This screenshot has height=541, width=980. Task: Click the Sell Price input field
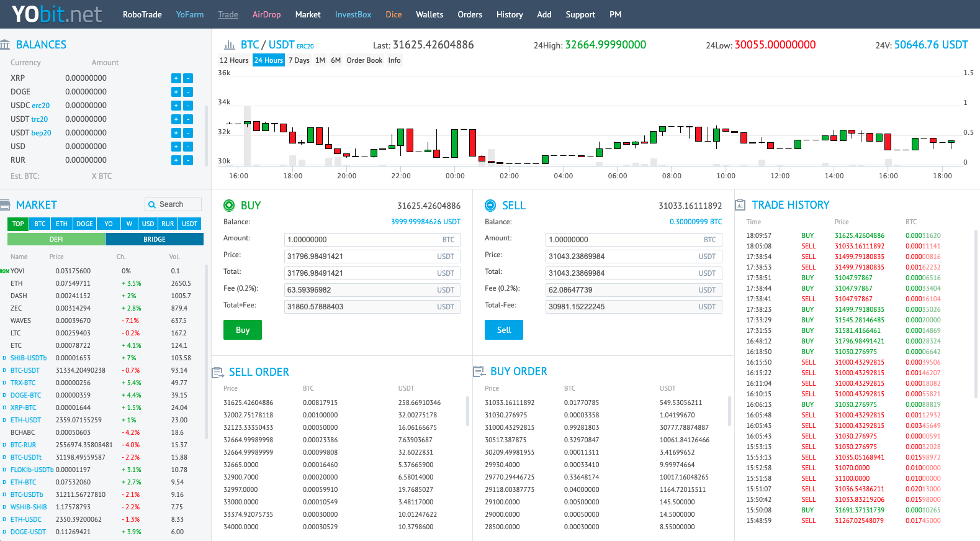[634, 257]
